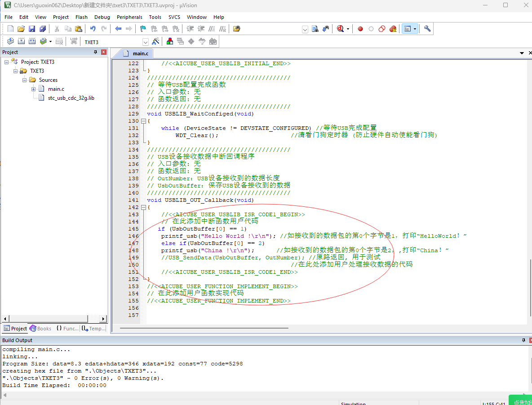Screen dimensions: 532x405
Task: Click the Batch Build icon
Action: pos(43,41)
